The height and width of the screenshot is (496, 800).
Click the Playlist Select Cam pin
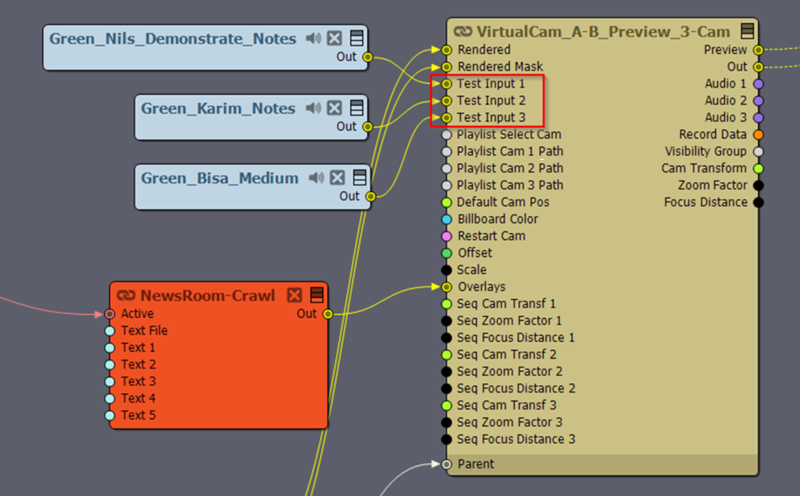446,135
